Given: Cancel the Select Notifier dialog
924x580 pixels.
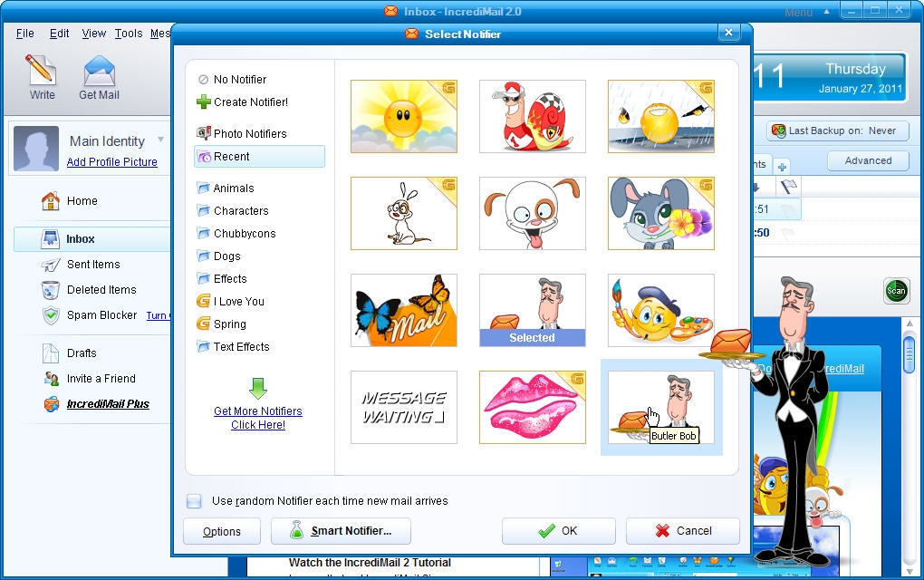Looking at the screenshot, I should click(x=683, y=531).
